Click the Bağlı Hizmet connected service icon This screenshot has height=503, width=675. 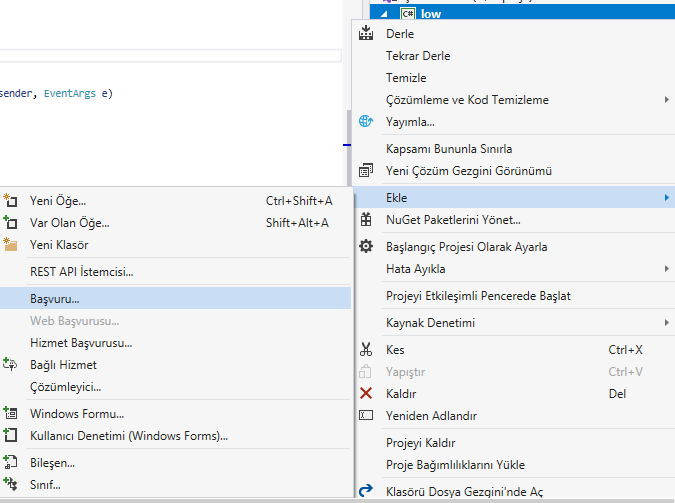10,364
